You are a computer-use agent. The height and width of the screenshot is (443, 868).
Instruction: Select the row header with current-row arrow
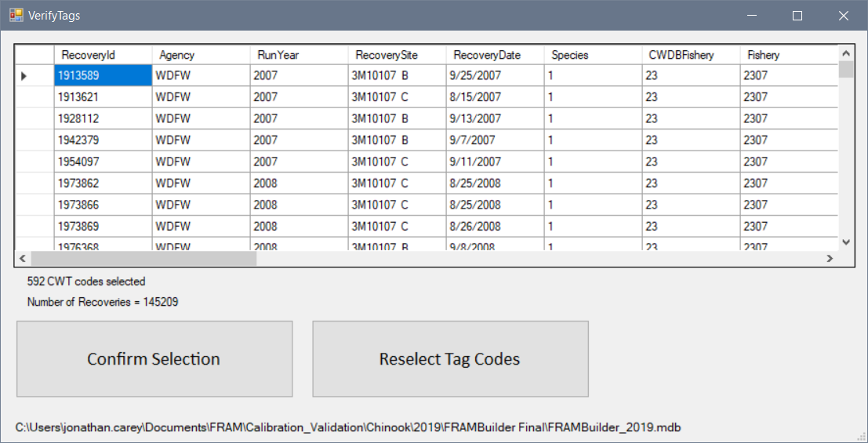pos(35,76)
